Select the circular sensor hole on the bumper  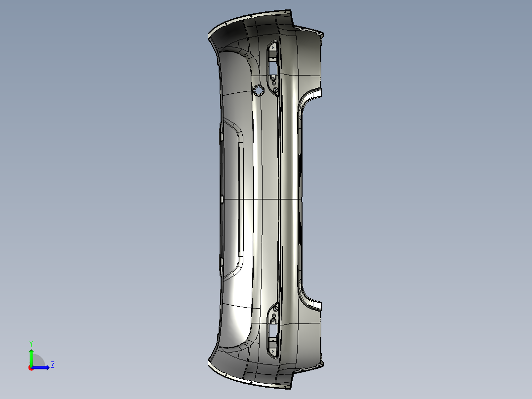(x=259, y=91)
